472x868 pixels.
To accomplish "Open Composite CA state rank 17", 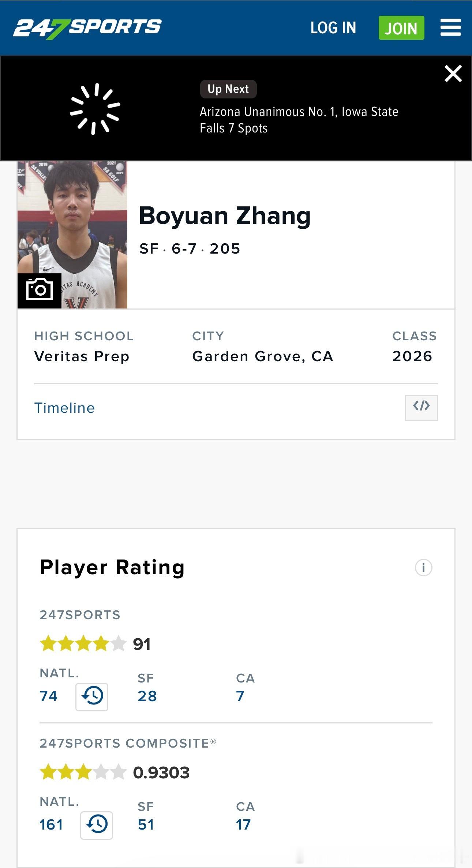I will pos(243,825).
